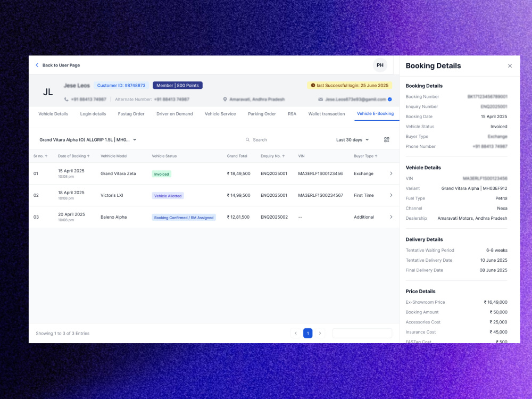Click 18 April 2025 booking date
Screen dimensions: 532x399
pos(71,193)
